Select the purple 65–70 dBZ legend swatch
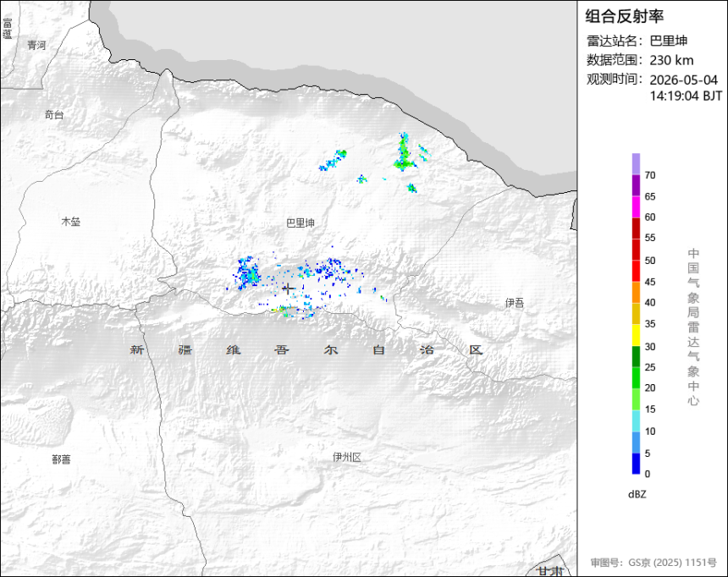The width and height of the screenshot is (728, 577). point(636,185)
